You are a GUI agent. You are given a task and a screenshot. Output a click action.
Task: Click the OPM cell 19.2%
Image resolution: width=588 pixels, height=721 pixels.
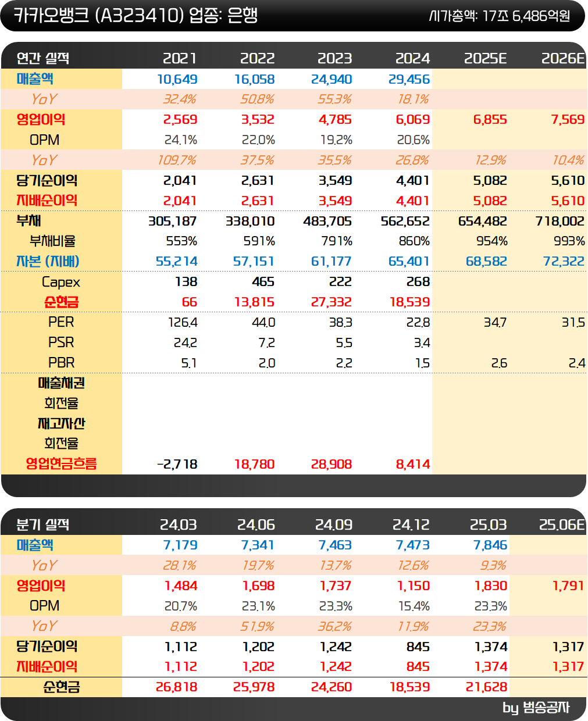(x=336, y=140)
